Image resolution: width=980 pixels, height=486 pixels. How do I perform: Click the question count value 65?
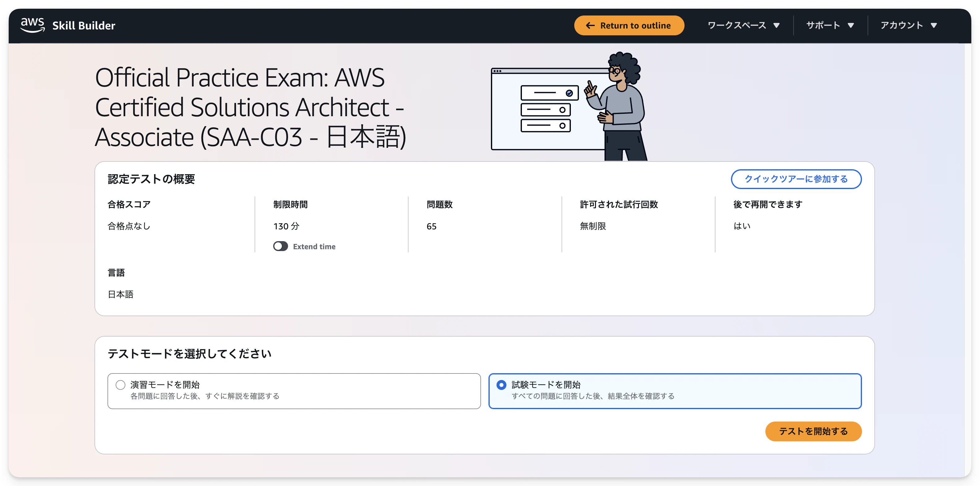click(x=431, y=227)
